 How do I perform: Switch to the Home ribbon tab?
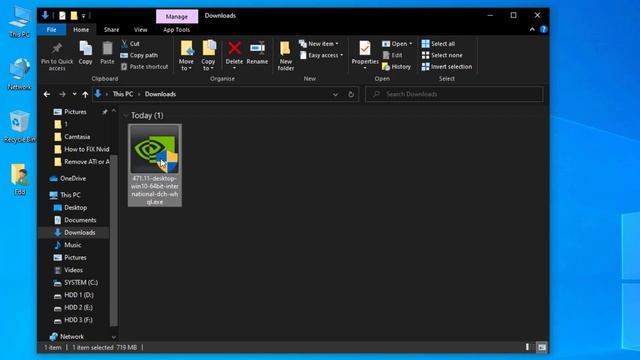81,29
